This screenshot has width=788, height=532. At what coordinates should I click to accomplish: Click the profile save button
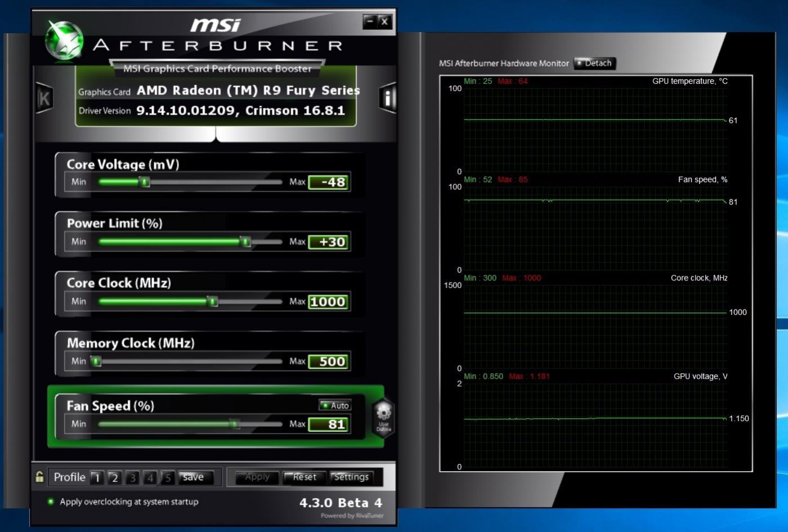[196, 477]
